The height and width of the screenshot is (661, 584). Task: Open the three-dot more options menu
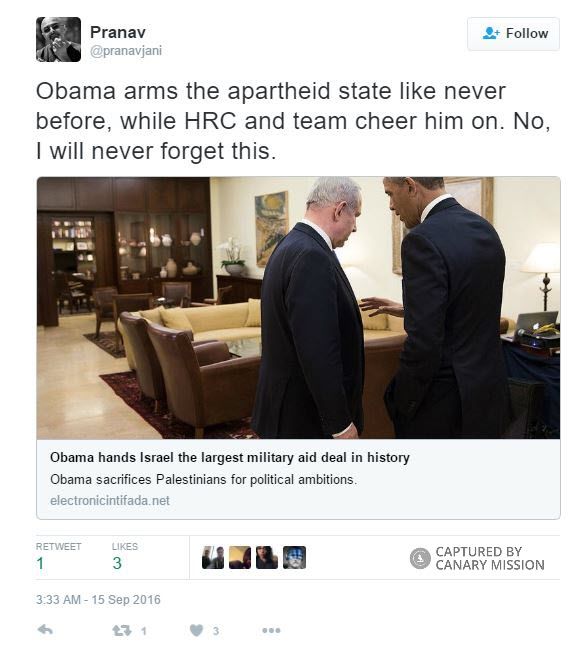tap(271, 631)
